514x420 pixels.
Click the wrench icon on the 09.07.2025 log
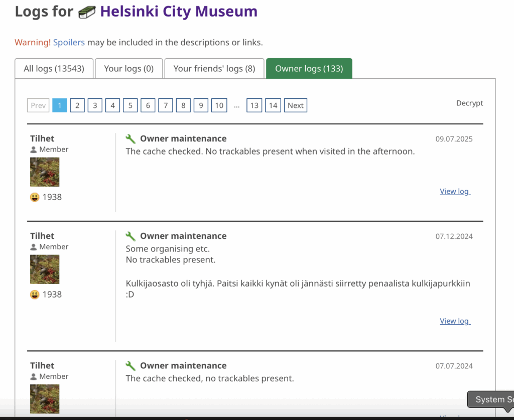point(131,139)
